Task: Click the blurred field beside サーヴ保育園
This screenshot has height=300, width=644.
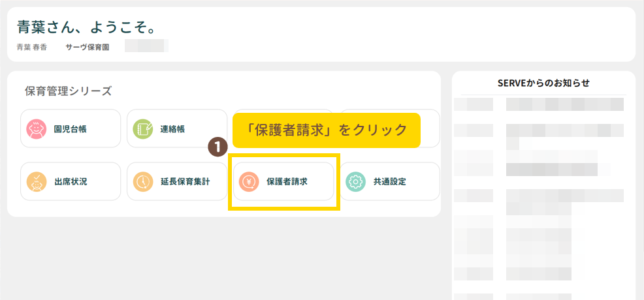Action: (x=146, y=46)
